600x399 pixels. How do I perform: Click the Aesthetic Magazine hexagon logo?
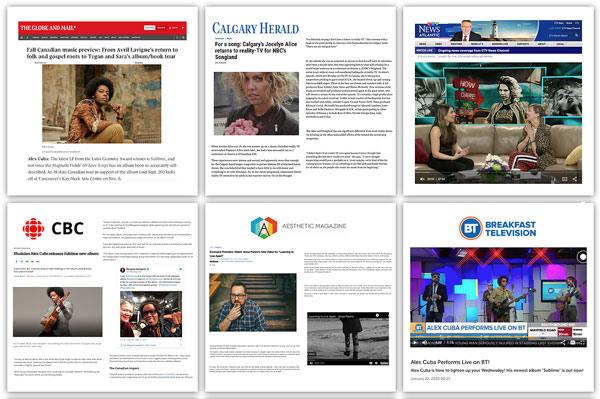(264, 228)
